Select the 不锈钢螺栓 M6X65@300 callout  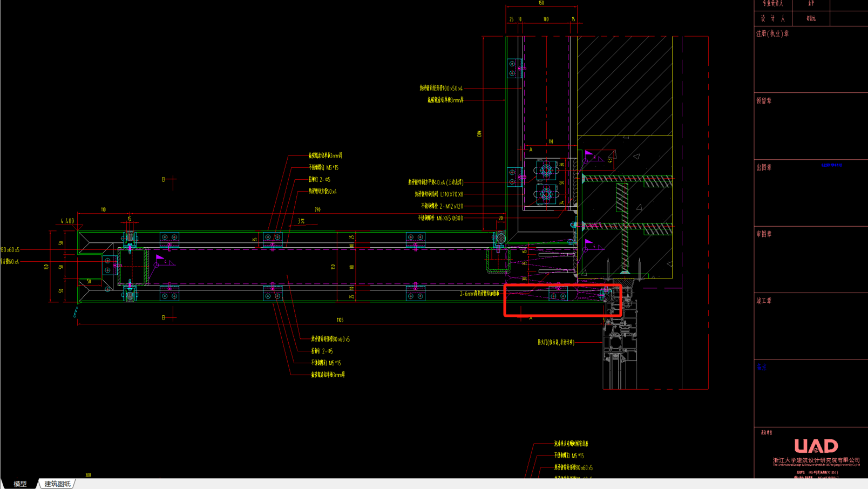(x=440, y=218)
